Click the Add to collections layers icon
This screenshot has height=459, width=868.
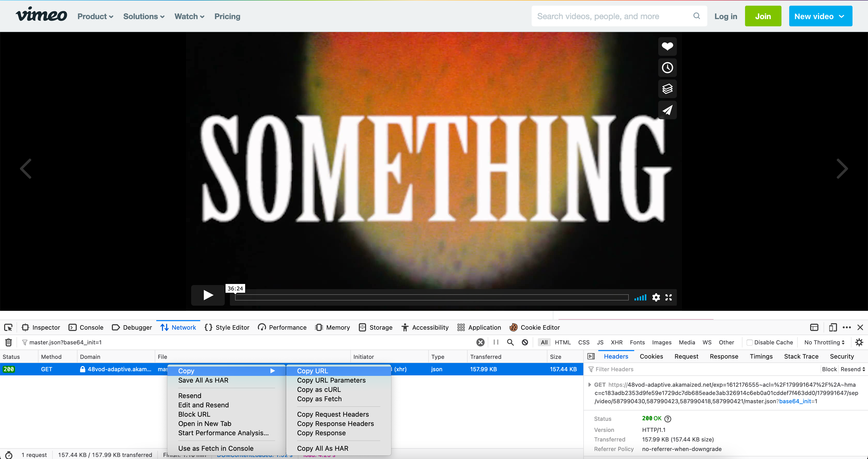coord(667,89)
